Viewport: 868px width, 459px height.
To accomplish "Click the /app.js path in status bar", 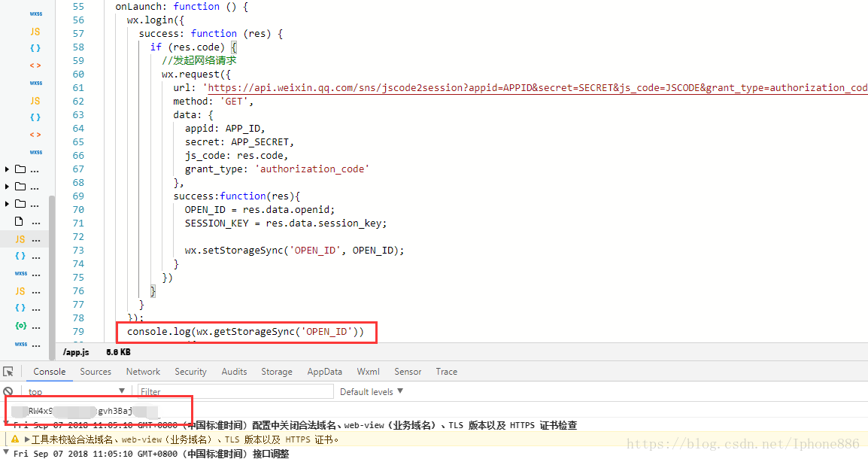I will pyautogui.click(x=76, y=352).
